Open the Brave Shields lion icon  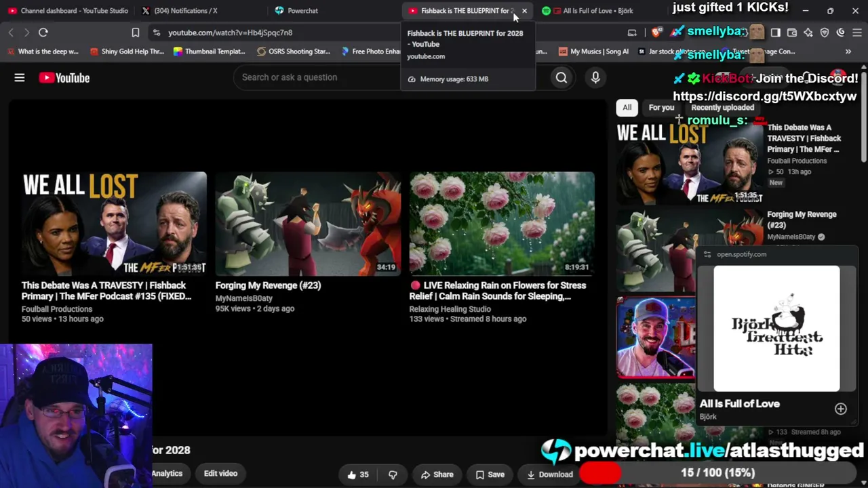[656, 33]
